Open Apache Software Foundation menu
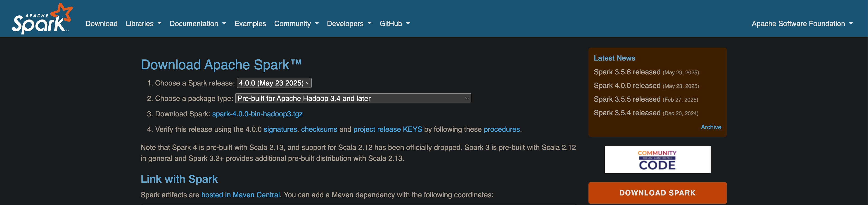Image resolution: width=868 pixels, height=205 pixels. click(802, 24)
